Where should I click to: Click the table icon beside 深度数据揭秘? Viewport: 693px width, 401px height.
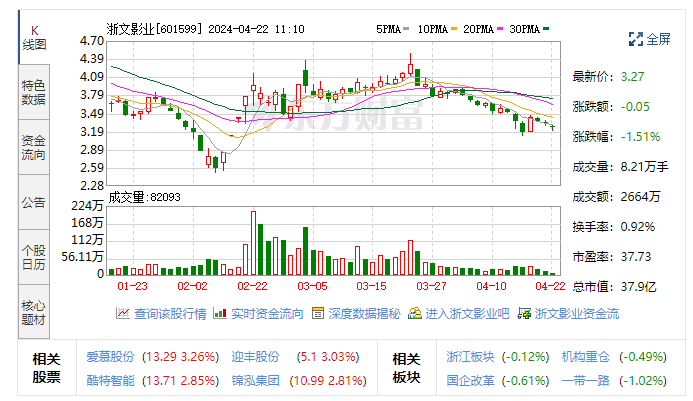point(318,313)
